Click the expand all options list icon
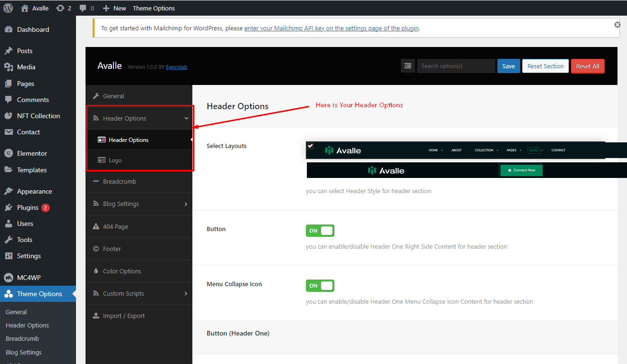The image size is (627, 364). (408, 66)
